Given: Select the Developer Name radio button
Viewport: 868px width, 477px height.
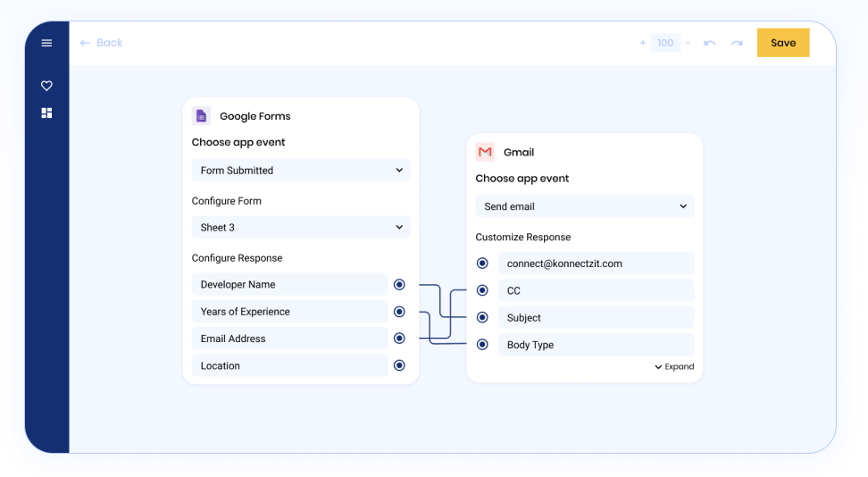Looking at the screenshot, I should point(399,284).
